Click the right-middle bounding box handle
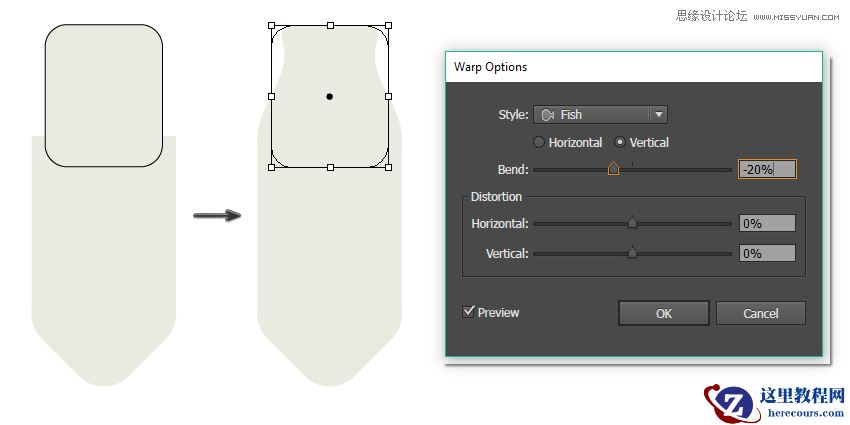The image size is (850, 425). 388,96
